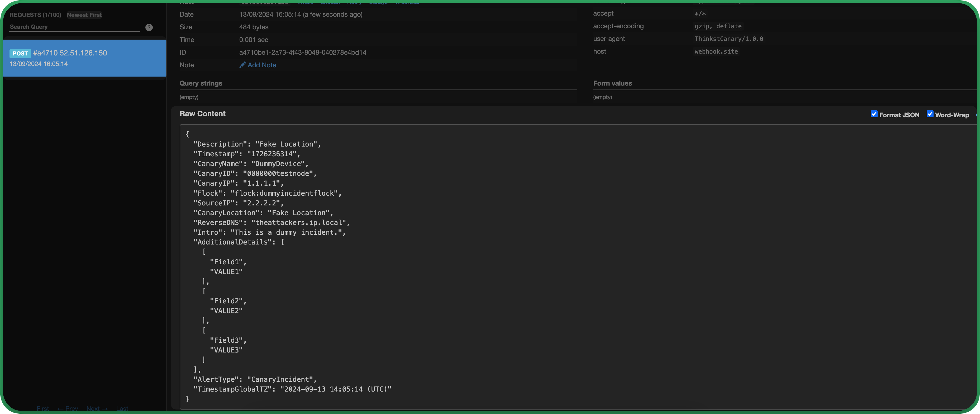Image resolution: width=980 pixels, height=414 pixels.
Task: Click the 484 bytes size value
Action: pyautogui.click(x=254, y=27)
